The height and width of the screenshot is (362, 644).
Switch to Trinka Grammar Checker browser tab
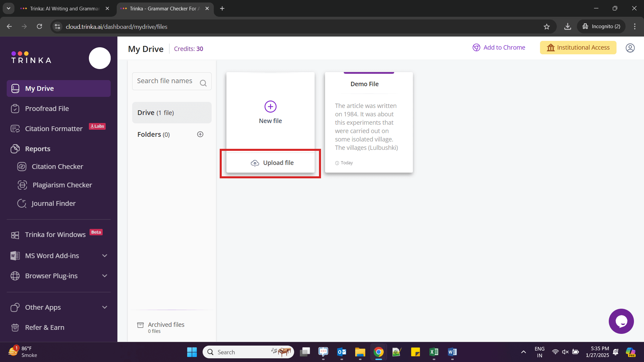click(164, 9)
